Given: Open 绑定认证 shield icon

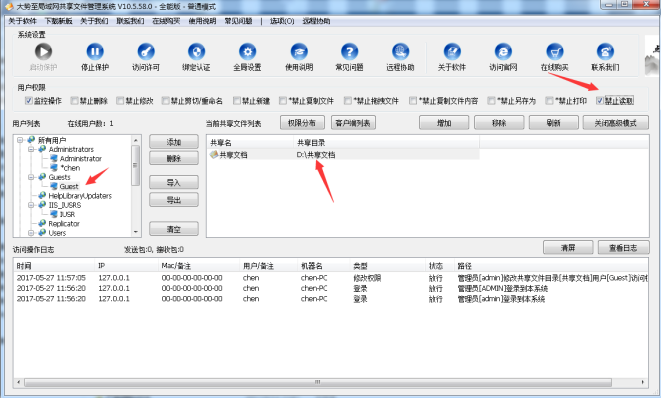Looking at the screenshot, I should pyautogui.click(x=196, y=51).
